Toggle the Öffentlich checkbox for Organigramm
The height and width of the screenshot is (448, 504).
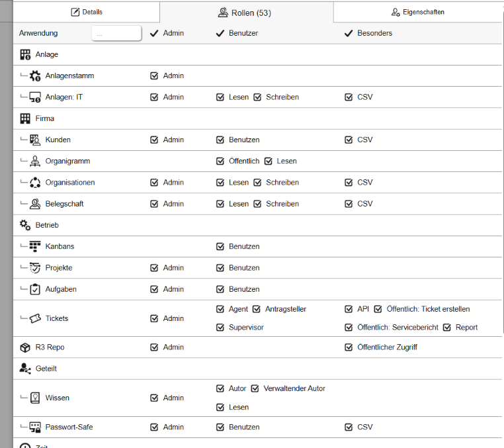click(221, 161)
